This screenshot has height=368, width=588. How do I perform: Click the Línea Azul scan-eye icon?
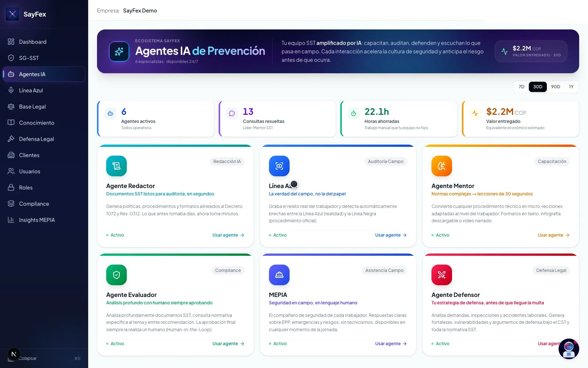pos(279,166)
